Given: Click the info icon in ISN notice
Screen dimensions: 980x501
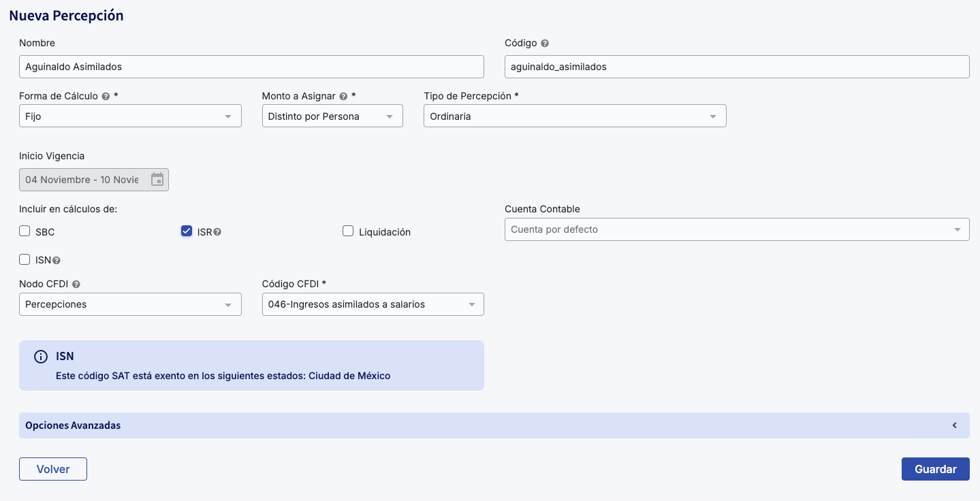Looking at the screenshot, I should point(41,357).
